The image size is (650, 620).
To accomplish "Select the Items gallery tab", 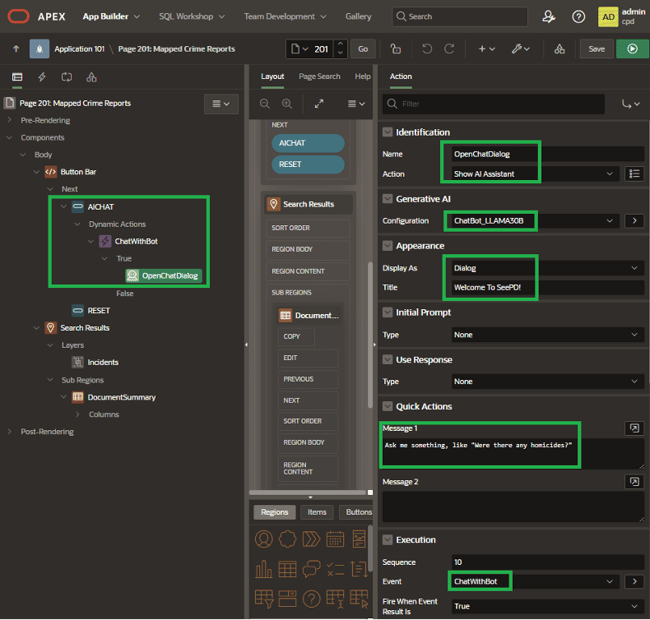I will (x=316, y=512).
